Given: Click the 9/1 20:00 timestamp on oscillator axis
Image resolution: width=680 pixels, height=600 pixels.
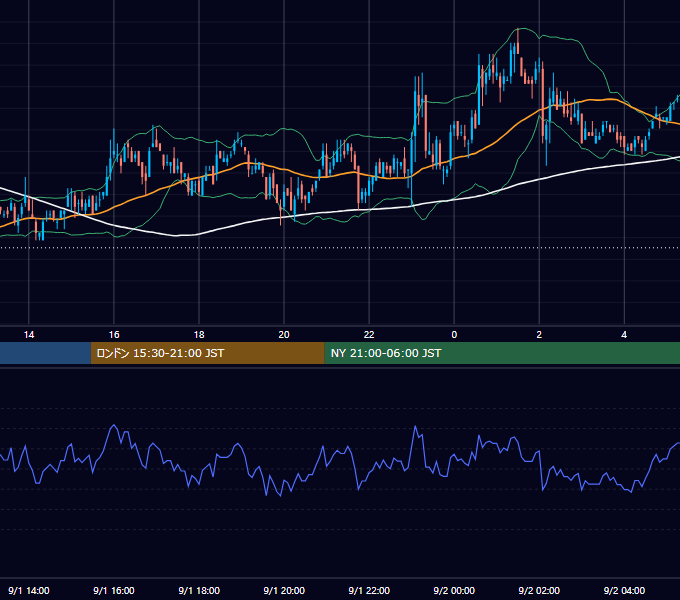Looking at the screenshot, I should (x=284, y=590).
